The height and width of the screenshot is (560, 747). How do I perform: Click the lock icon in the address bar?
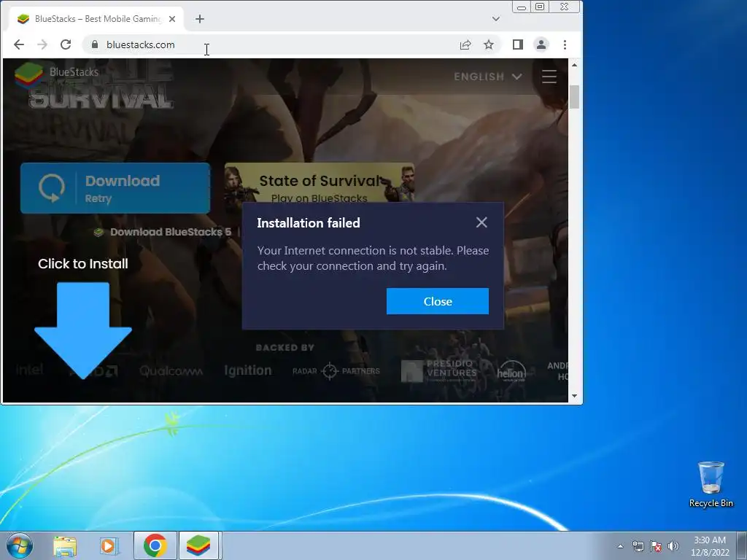[x=95, y=44]
